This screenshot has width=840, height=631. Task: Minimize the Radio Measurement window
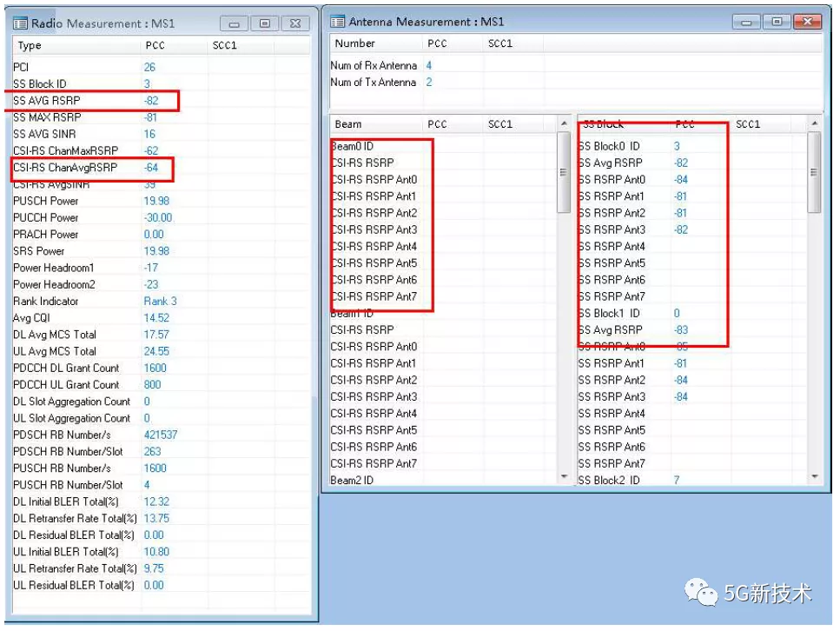coord(235,23)
